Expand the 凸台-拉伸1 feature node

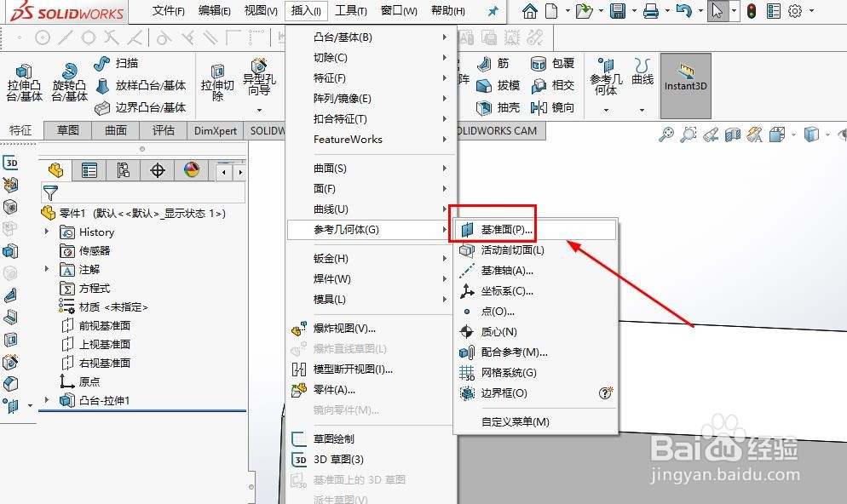pos(47,400)
